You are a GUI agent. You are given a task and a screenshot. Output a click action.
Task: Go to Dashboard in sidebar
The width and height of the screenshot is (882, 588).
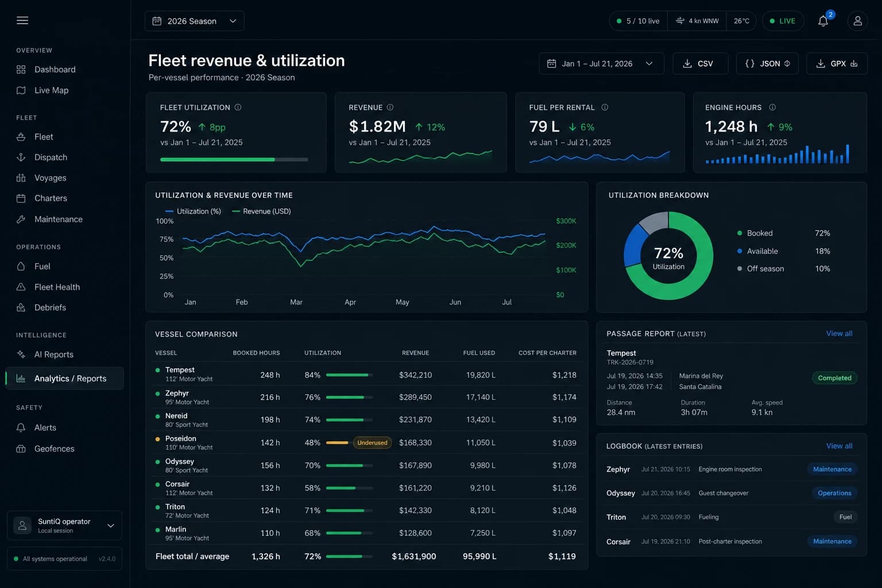coord(64,69)
